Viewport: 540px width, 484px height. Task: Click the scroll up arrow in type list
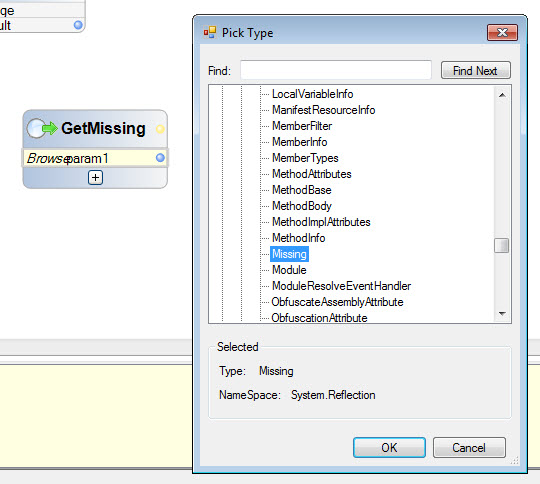pos(502,95)
